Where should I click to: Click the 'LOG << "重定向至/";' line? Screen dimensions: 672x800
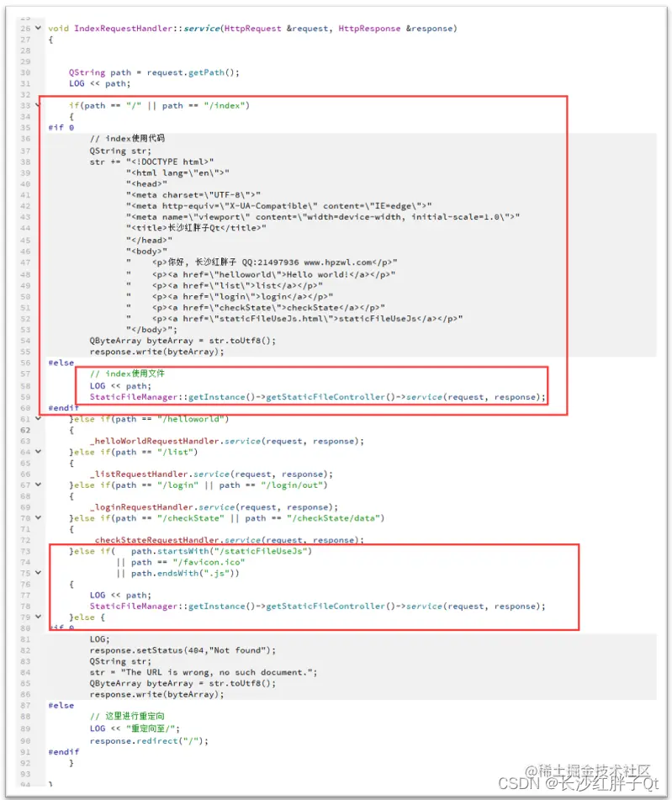tap(135, 728)
